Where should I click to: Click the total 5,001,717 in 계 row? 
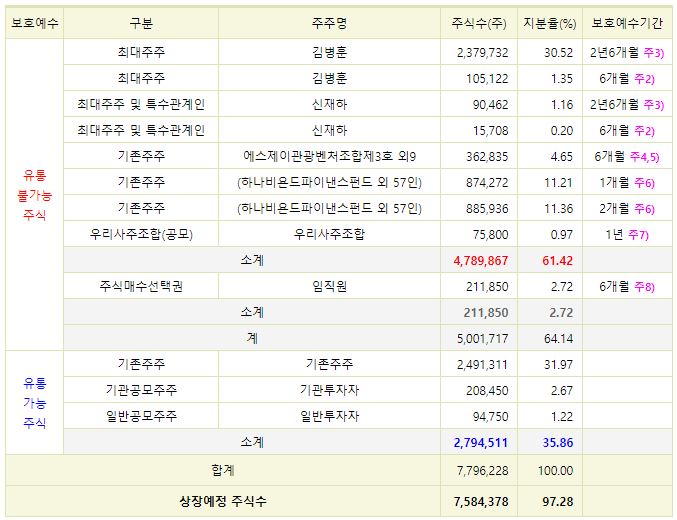pyautogui.click(x=482, y=339)
